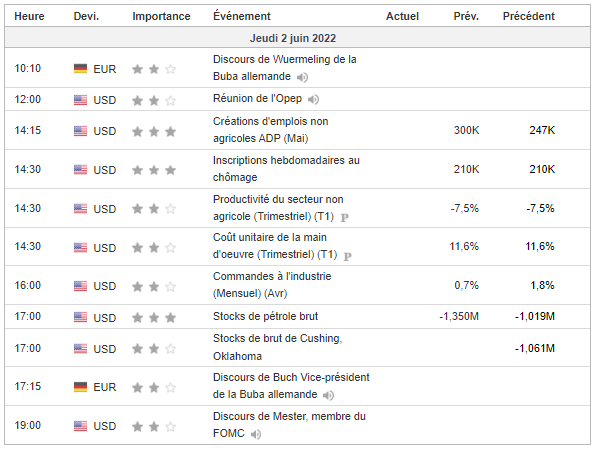
Task: Click German flag in the 17:15 row
Action: pyautogui.click(x=80, y=387)
